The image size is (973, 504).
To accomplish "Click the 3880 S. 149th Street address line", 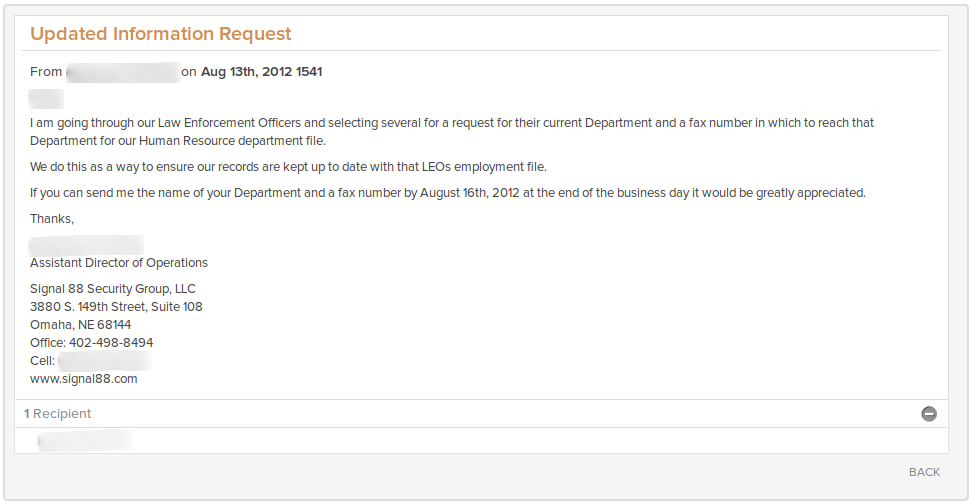I will (x=116, y=307).
